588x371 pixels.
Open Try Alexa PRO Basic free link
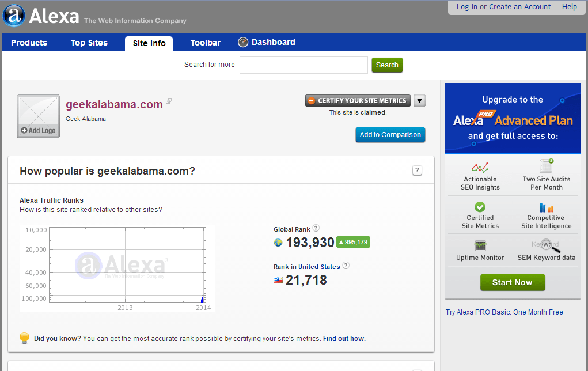504,312
